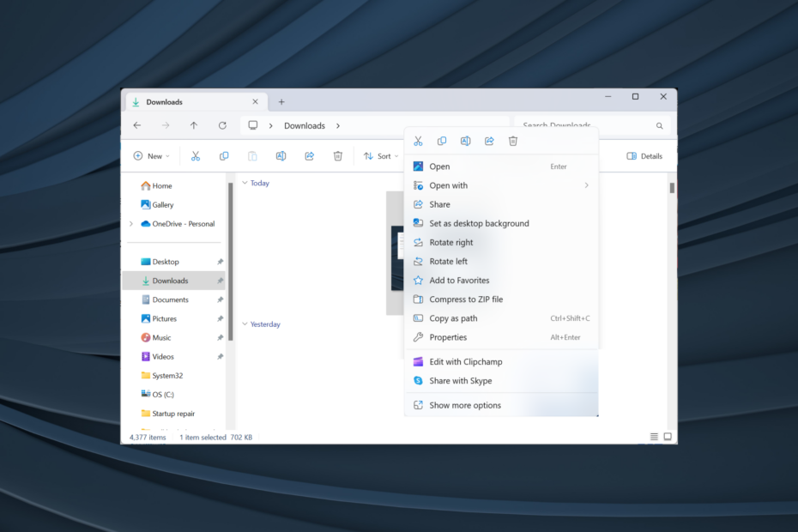
Task: Click the Rename icon in the toolbar
Action: tap(281, 155)
